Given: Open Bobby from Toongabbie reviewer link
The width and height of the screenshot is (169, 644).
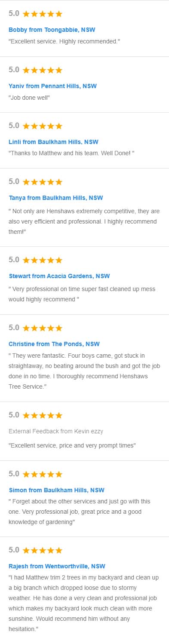Looking at the screenshot, I should click(52, 30).
